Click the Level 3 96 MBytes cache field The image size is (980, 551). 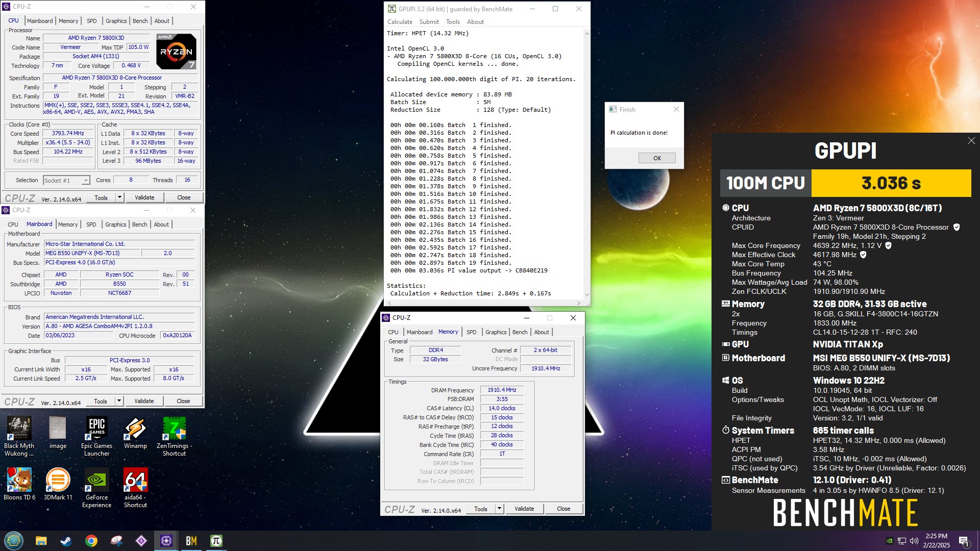point(148,161)
